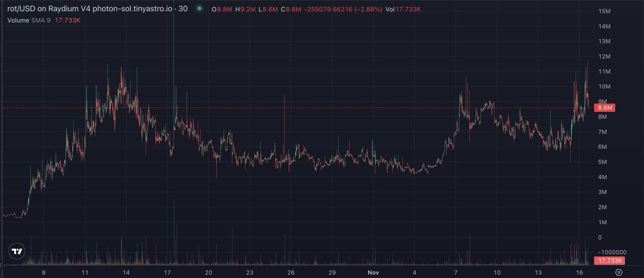Click the 1M price axis label
Viewport: 644px width, 278px height.
point(602,222)
